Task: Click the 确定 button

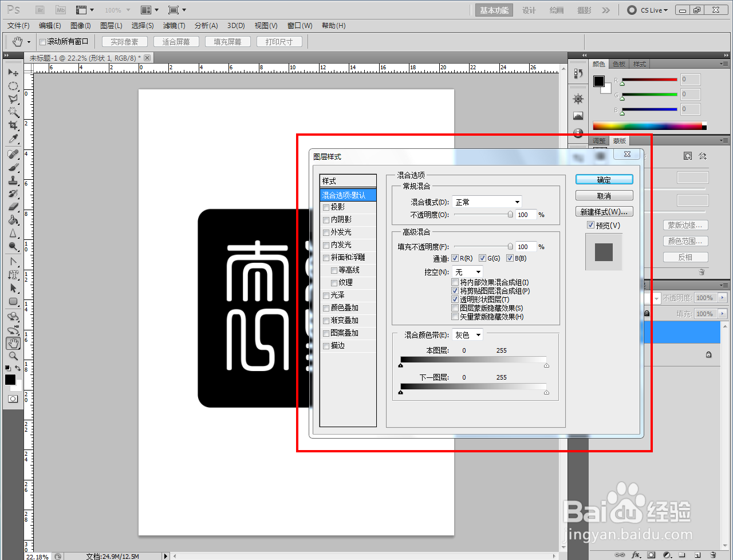Action: click(604, 180)
